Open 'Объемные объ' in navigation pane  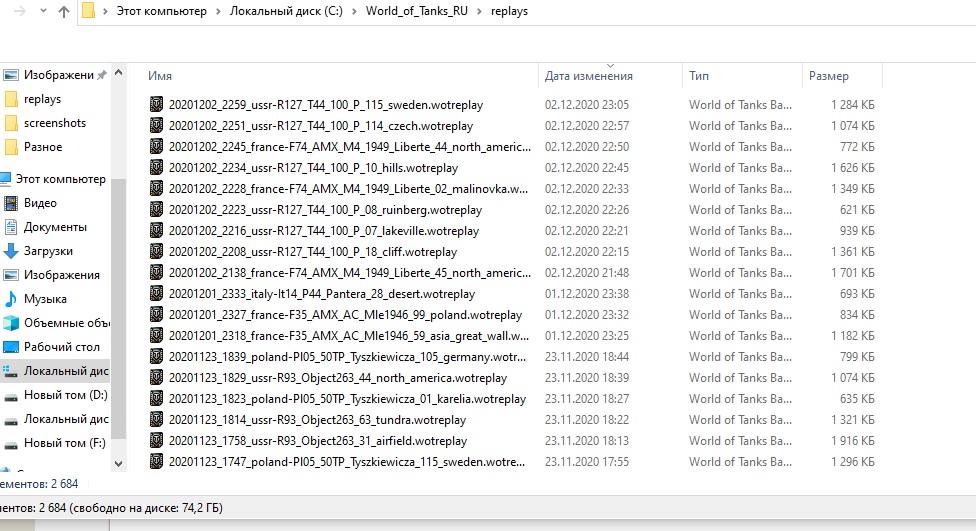tap(67, 323)
